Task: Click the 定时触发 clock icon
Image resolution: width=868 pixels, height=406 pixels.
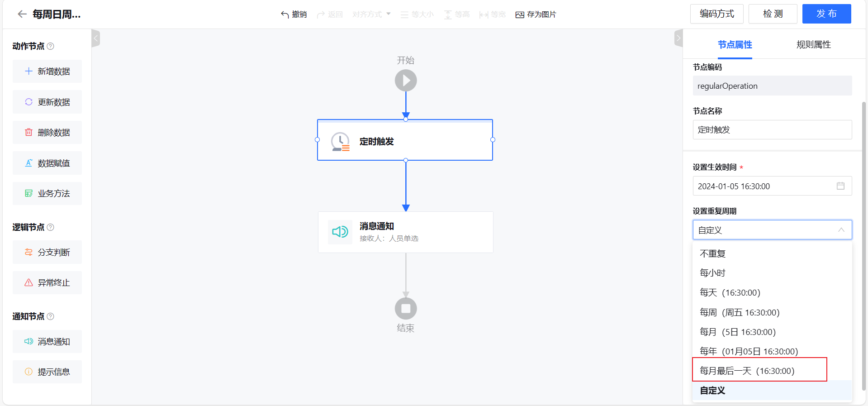Action: [x=340, y=141]
